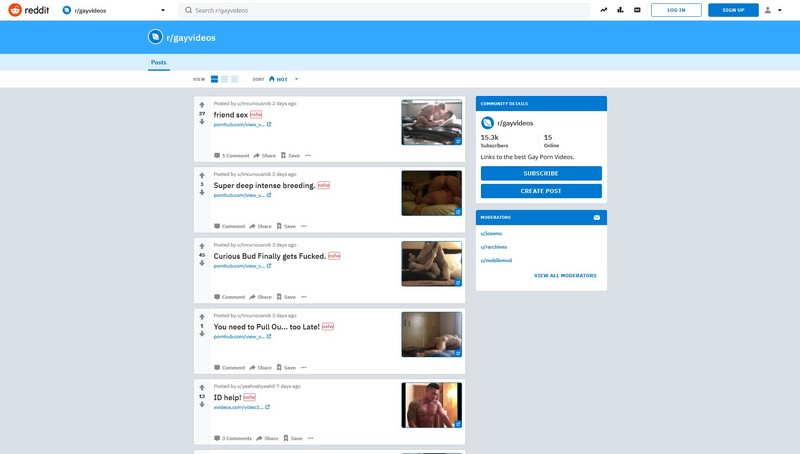Switch to card view layout
The height and width of the screenshot is (454, 800).
click(214, 78)
